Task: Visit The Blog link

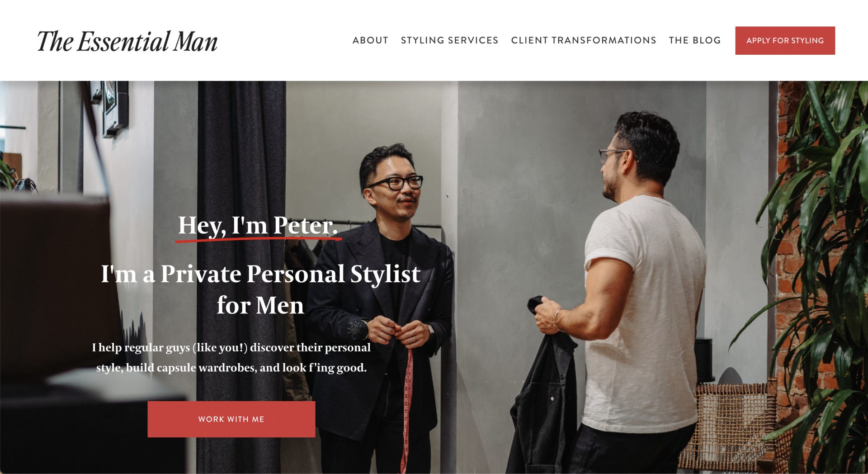Action: [694, 40]
